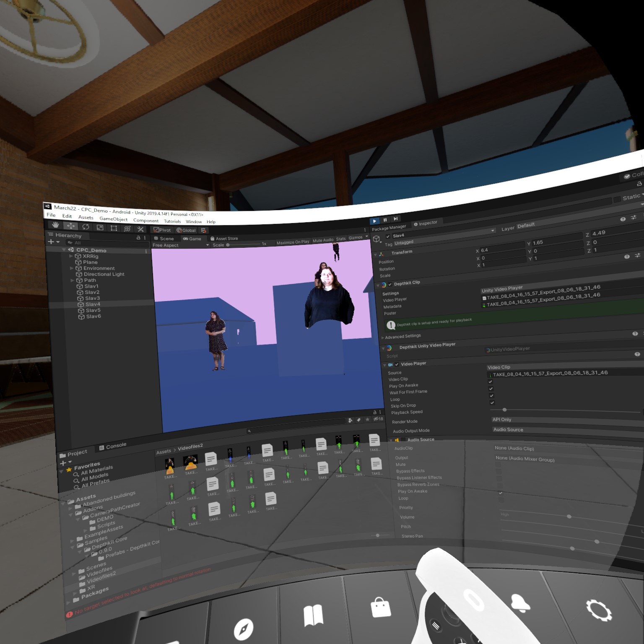Open the GameObject menu
The width and height of the screenshot is (644, 644).
[113, 219]
